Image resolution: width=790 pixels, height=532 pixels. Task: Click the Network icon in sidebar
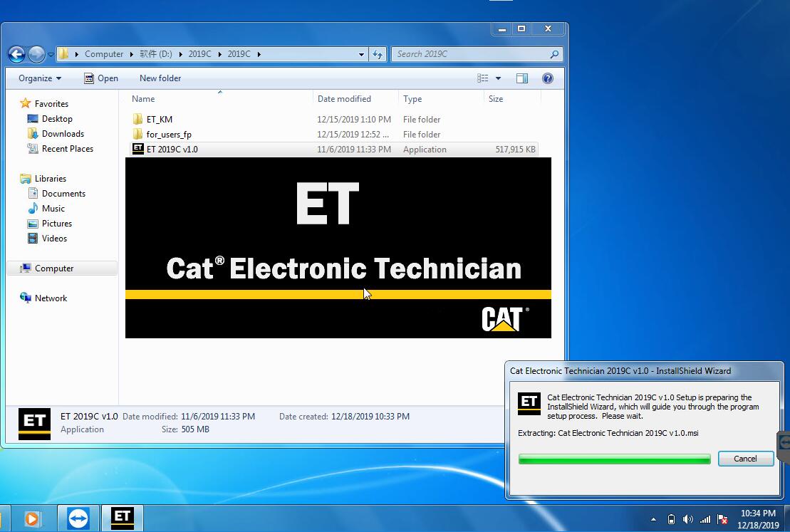coord(25,298)
